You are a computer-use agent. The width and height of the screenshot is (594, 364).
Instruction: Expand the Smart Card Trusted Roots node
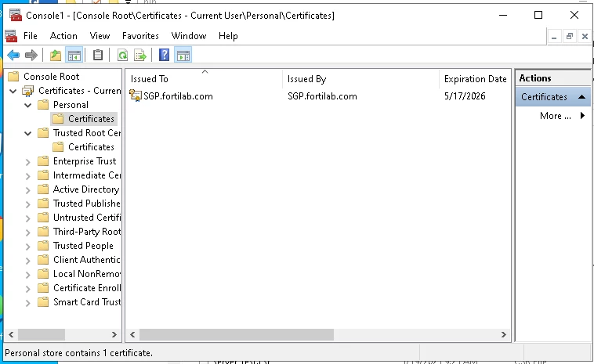click(27, 303)
